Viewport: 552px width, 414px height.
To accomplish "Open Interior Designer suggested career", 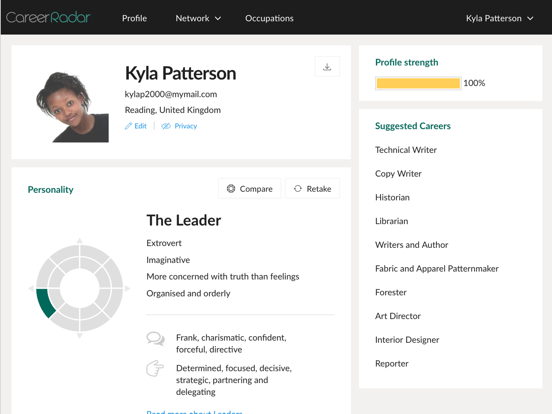I will pyautogui.click(x=407, y=340).
